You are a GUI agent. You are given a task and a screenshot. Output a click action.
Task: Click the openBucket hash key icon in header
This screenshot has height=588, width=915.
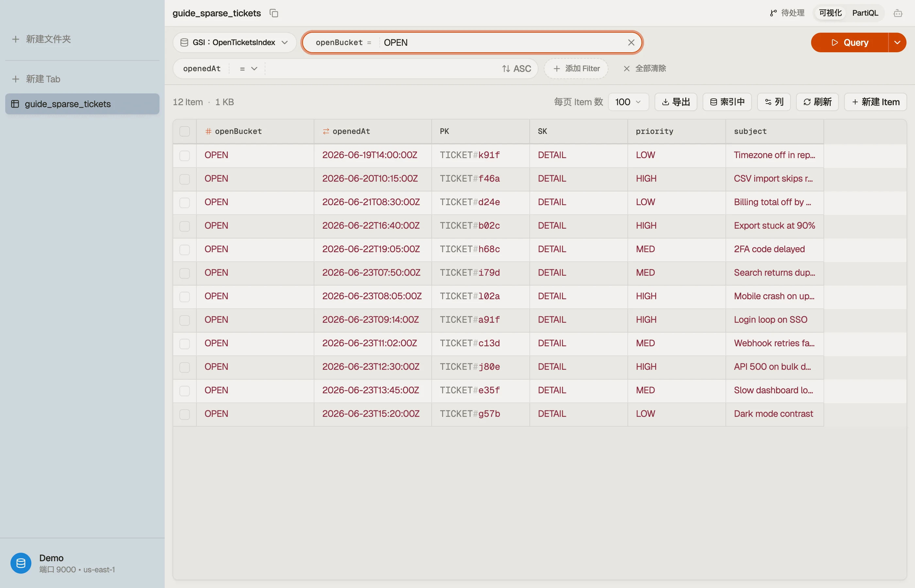[x=208, y=131]
